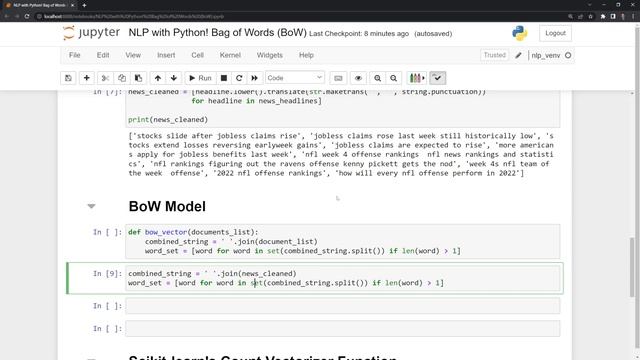Click the first empty code cell
Image resolution: width=640 pixels, height=360 pixels.
(x=342, y=306)
